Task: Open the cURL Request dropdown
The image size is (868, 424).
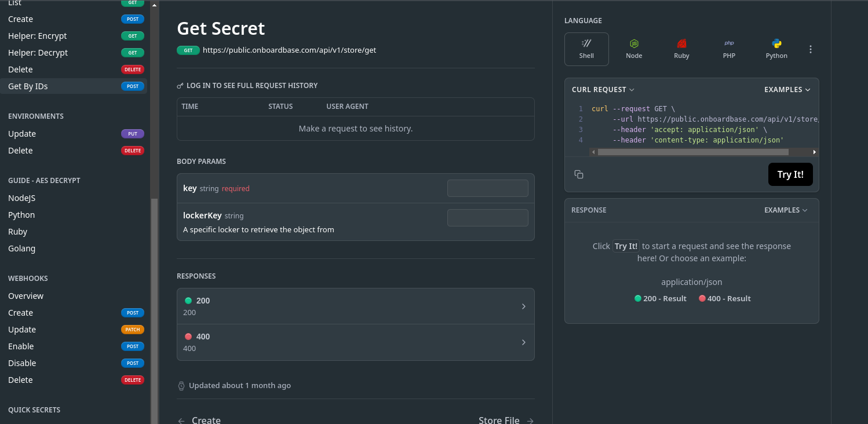Action: pyautogui.click(x=603, y=90)
